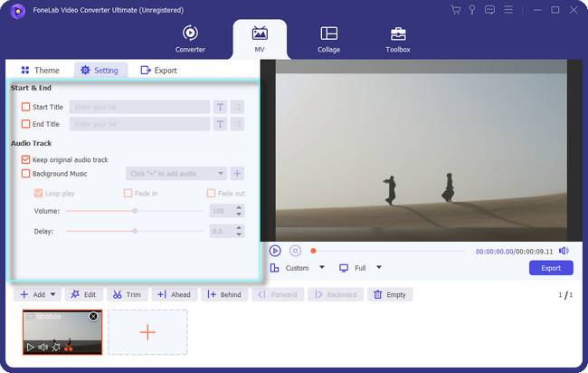This screenshot has height=373, width=588.
Task: Click the aspect ratio icon
Action: 274,268
